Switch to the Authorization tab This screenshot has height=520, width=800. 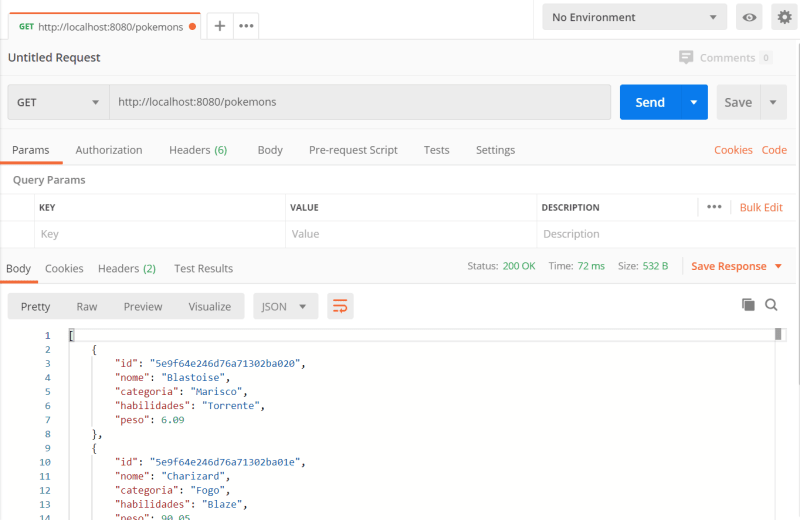click(109, 150)
